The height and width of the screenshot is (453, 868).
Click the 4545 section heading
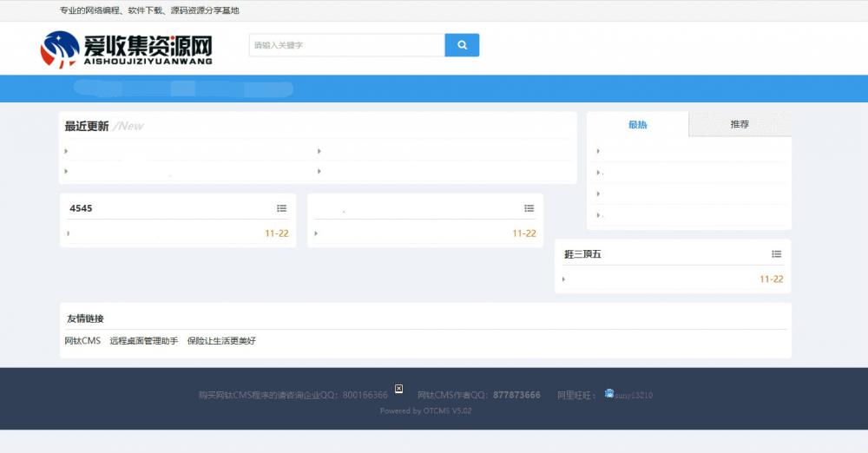[x=81, y=208]
